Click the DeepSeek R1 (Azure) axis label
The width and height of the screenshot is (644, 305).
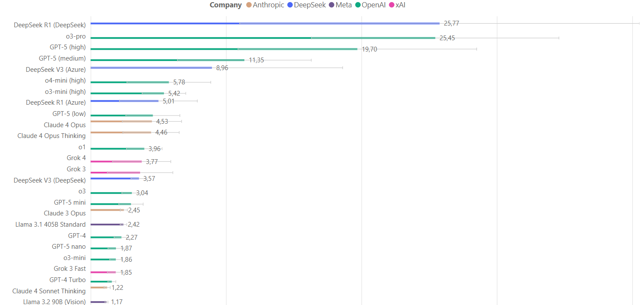56,103
